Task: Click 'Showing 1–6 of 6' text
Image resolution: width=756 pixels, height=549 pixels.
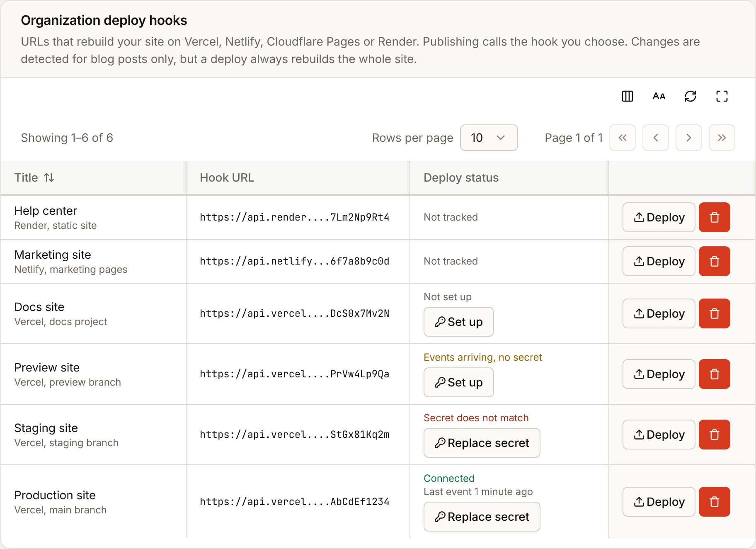Action: coord(67,138)
